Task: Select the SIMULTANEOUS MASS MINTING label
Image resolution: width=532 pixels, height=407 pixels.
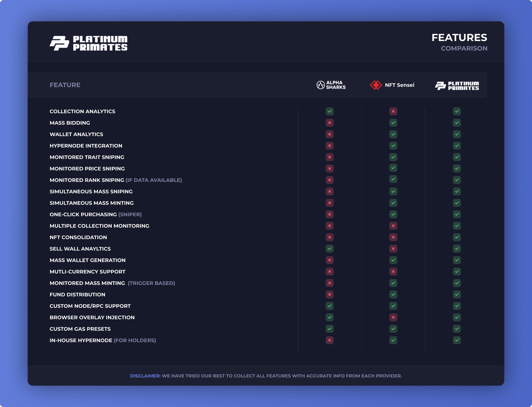Action: pos(92,203)
